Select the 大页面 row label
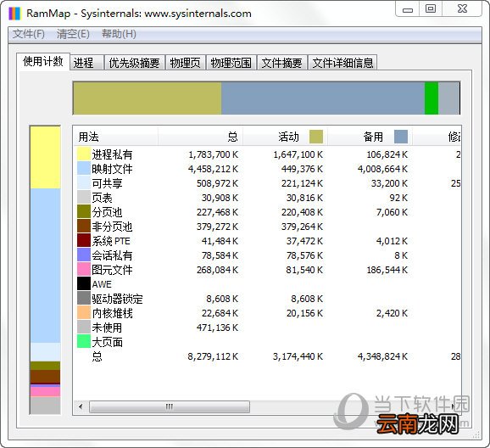This screenshot has height=448, width=490. pos(107,342)
